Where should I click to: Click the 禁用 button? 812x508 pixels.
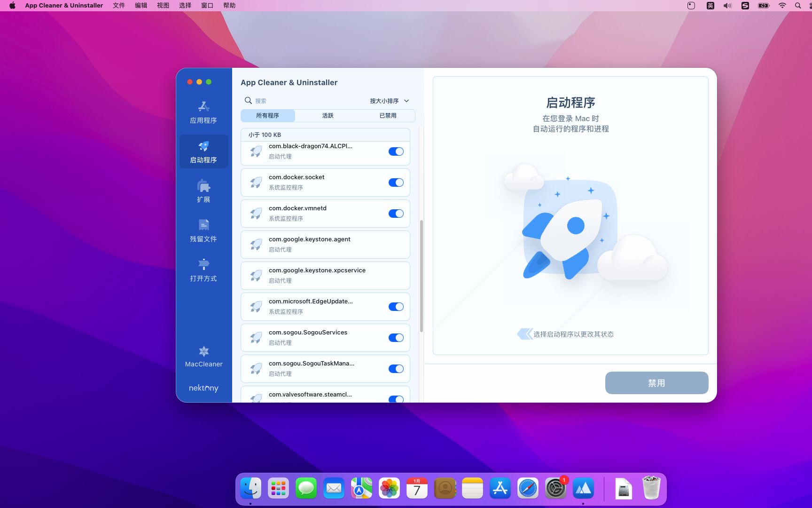click(656, 383)
